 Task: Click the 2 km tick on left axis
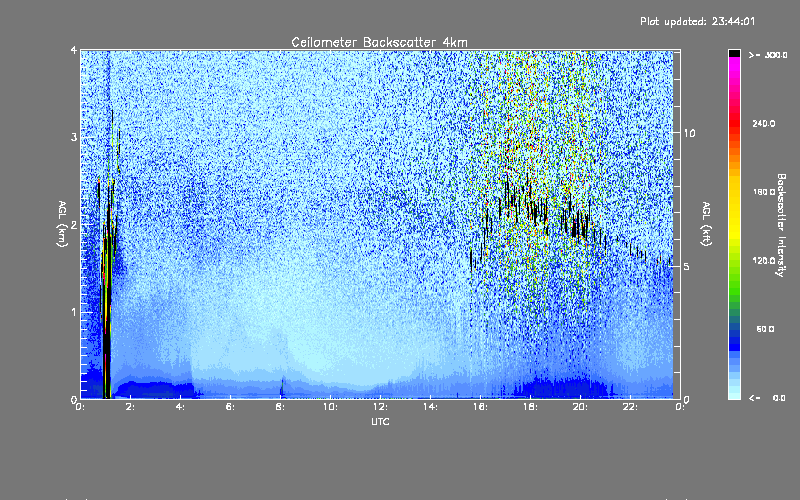tap(74, 224)
